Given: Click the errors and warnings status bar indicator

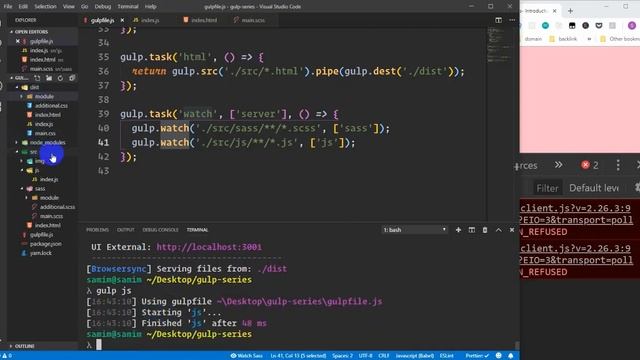Looking at the screenshot, I should pyautogui.click(x=7, y=356).
